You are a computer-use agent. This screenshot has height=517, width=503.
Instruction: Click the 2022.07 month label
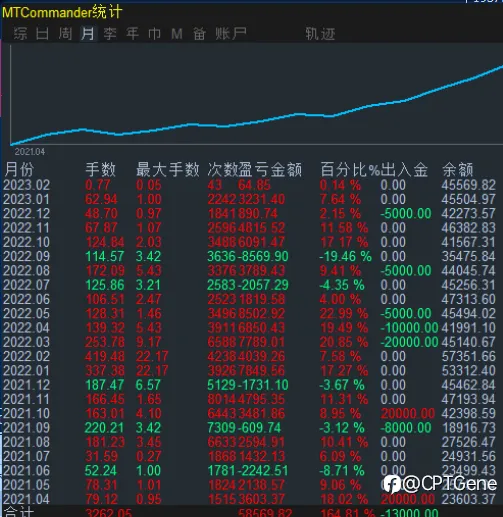pyautogui.click(x=26, y=285)
